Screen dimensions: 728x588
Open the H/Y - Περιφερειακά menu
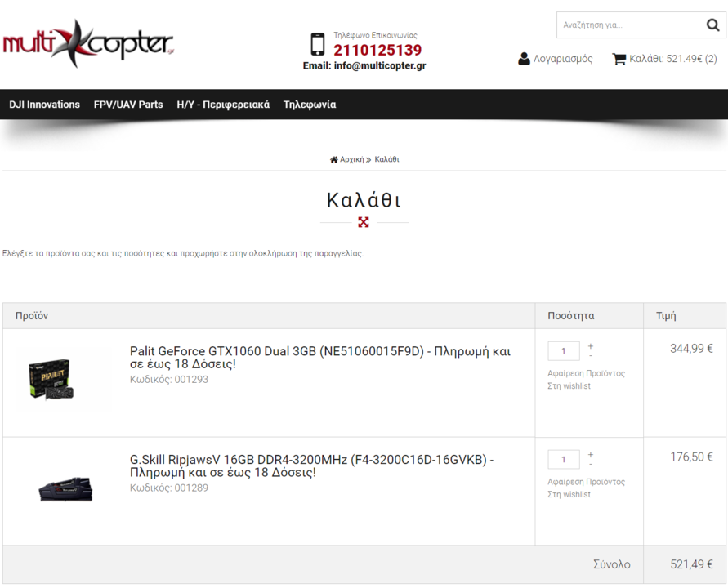223,105
